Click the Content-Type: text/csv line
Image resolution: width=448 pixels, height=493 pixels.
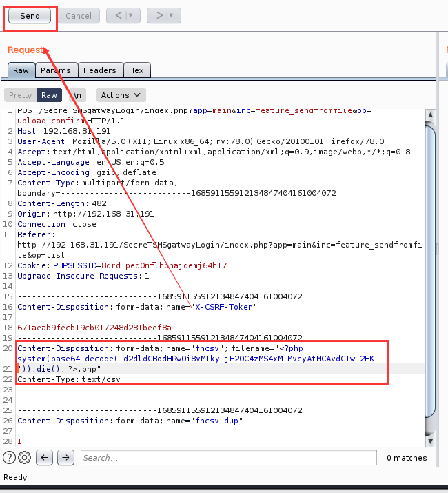[69, 379]
